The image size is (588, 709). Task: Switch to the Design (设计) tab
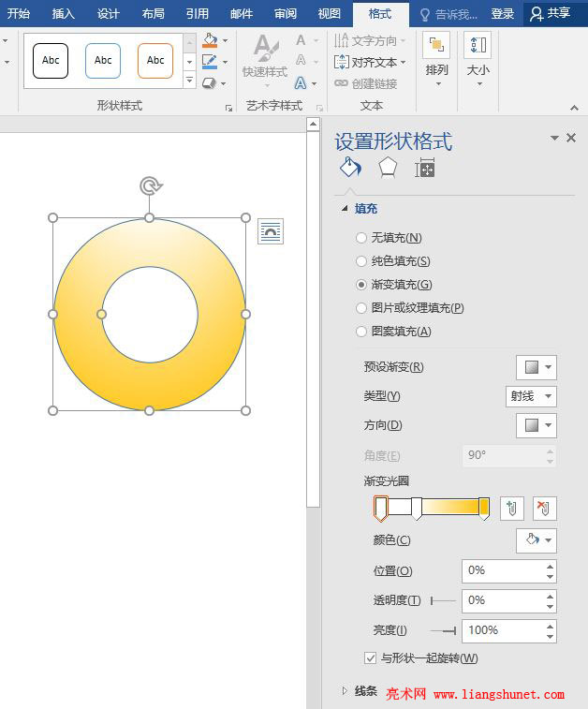(x=108, y=13)
